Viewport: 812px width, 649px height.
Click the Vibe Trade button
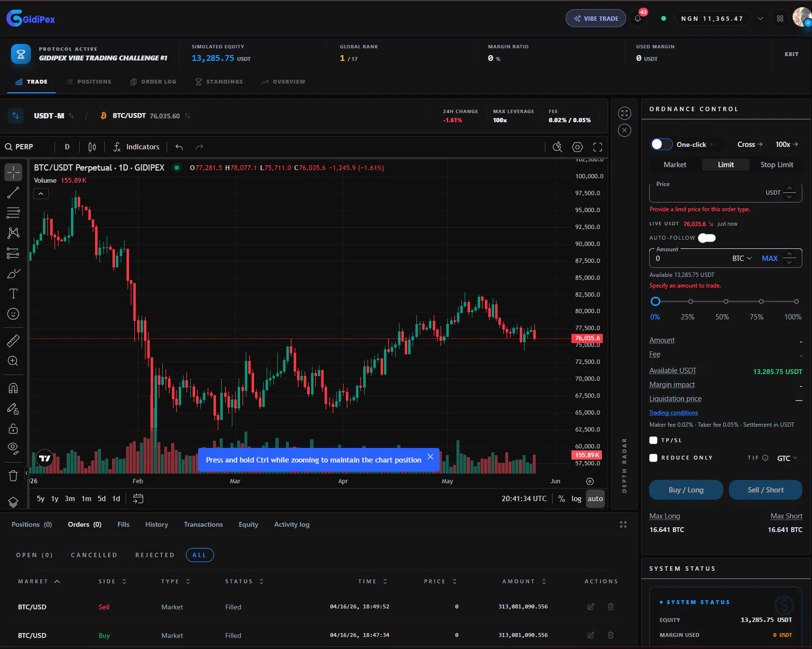[x=596, y=18]
